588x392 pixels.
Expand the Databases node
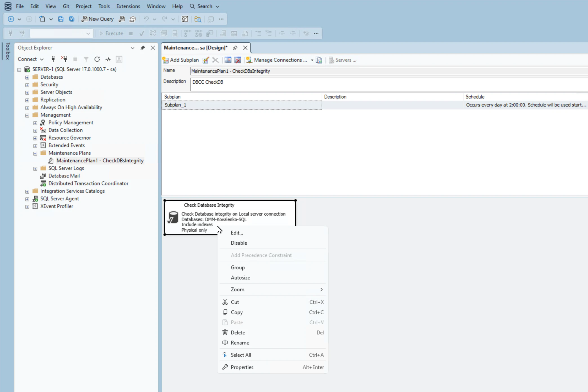[x=27, y=77]
